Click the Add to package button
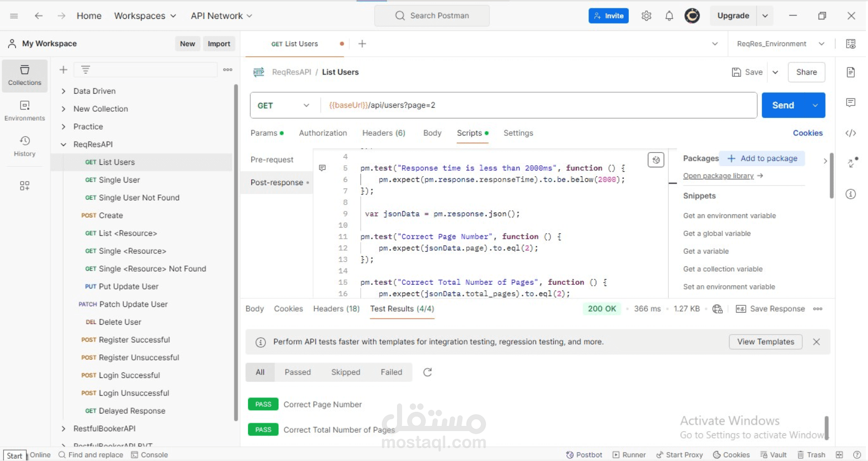 pyautogui.click(x=763, y=158)
